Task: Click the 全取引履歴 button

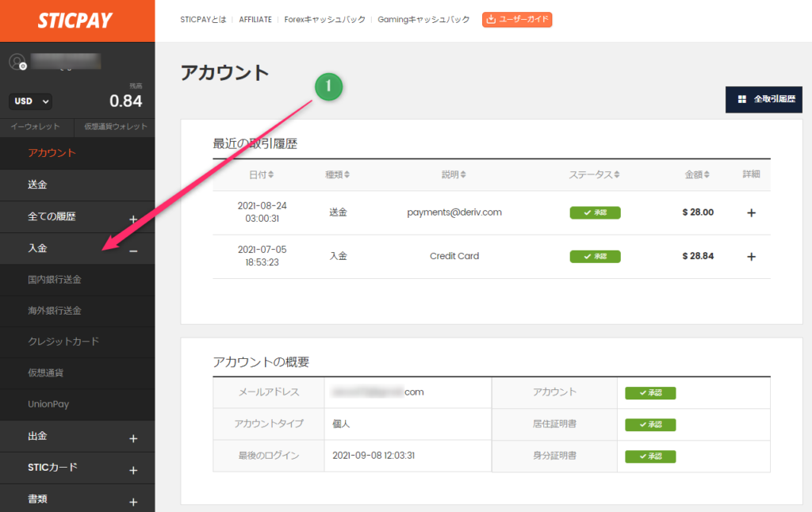Action: click(764, 99)
